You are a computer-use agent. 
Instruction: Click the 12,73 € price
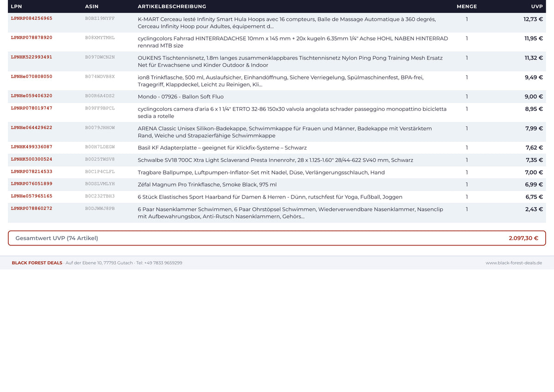click(533, 19)
